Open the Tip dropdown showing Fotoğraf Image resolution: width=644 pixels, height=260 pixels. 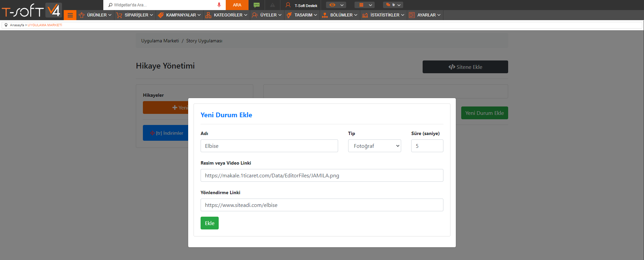[374, 146]
